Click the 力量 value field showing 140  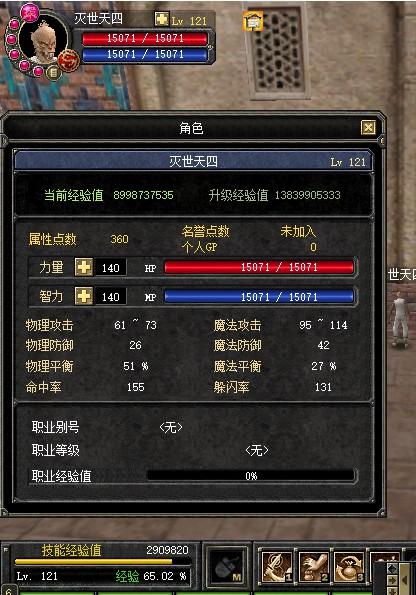point(110,268)
